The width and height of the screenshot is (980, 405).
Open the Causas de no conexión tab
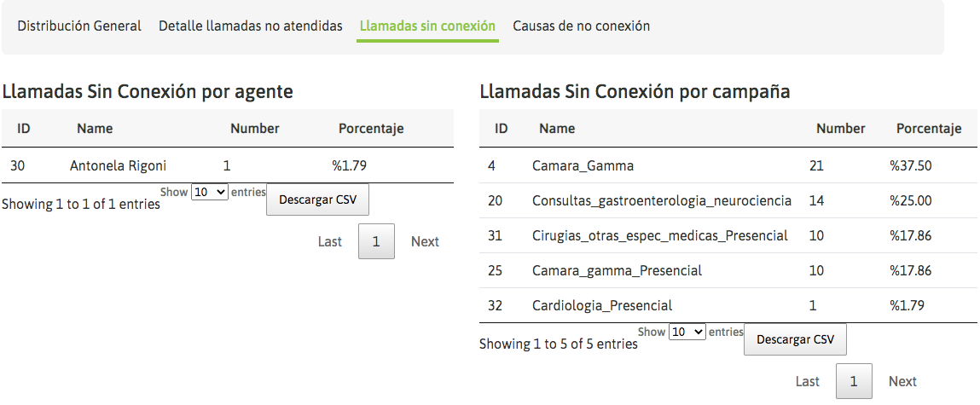(x=581, y=26)
